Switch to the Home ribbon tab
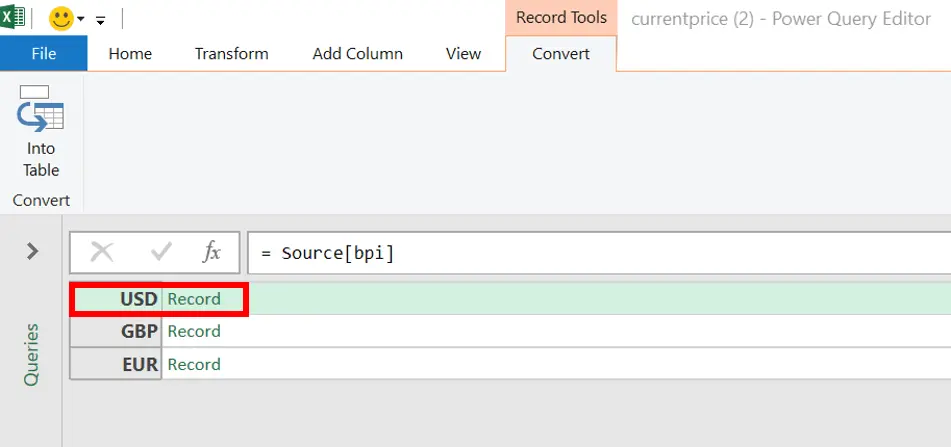 pyautogui.click(x=130, y=53)
